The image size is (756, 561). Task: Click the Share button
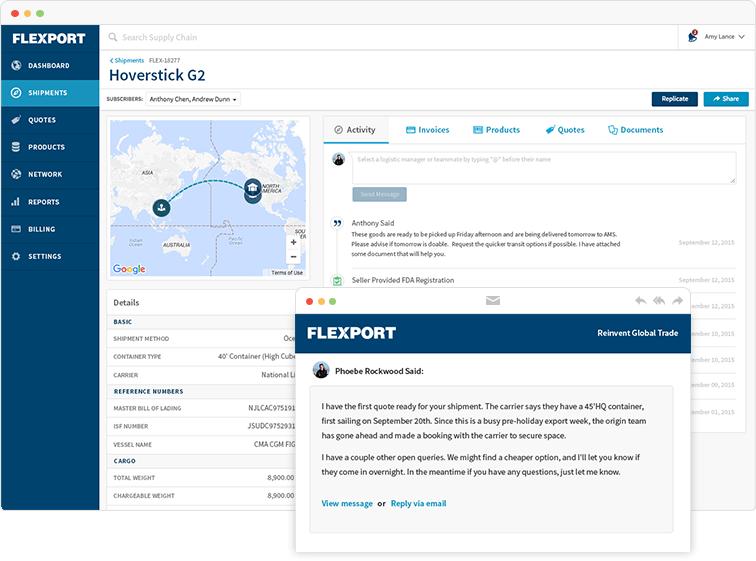click(726, 99)
